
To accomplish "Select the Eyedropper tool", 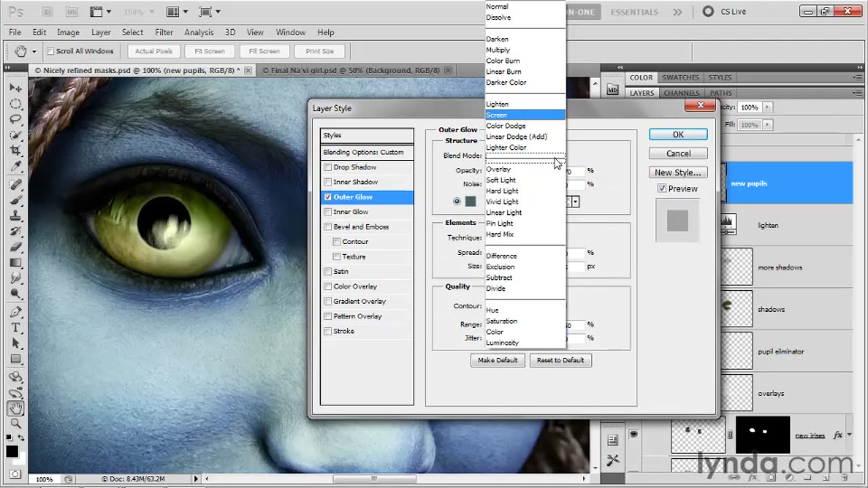I will (15, 165).
